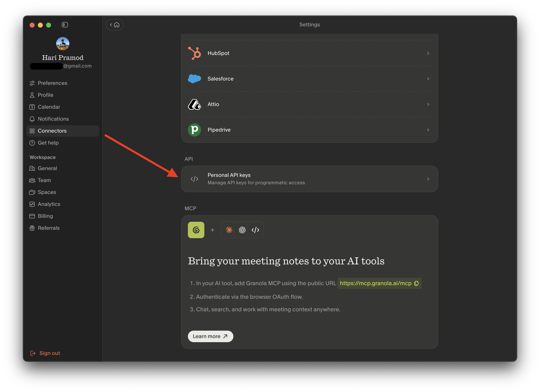Click the Team people icon
Image resolution: width=540 pixels, height=392 pixels.
point(32,180)
